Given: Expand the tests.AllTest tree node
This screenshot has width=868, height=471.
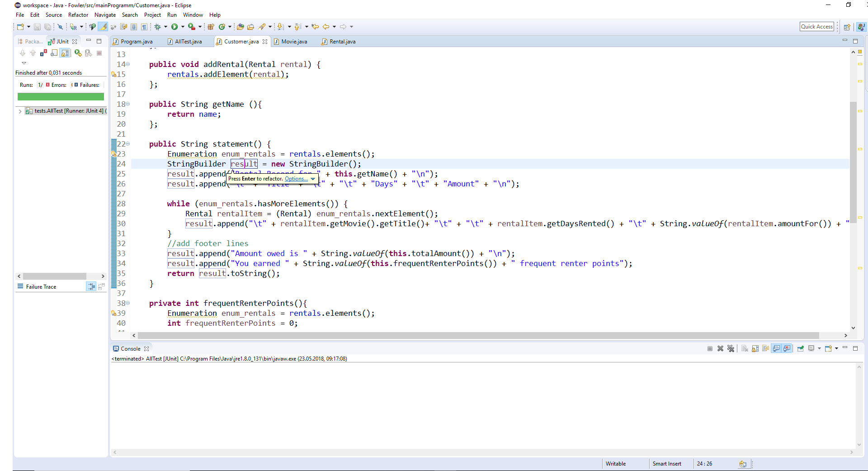Looking at the screenshot, I should [20, 111].
